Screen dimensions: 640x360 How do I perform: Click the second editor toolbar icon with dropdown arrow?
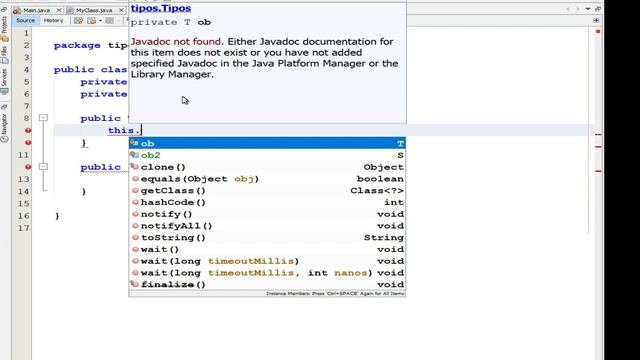tap(92, 20)
